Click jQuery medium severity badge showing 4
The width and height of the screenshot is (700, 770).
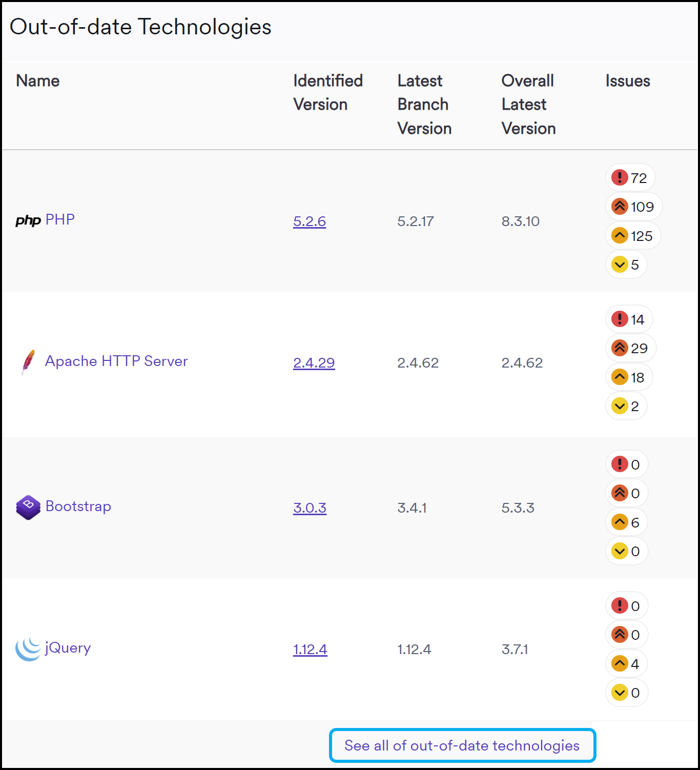click(626, 664)
